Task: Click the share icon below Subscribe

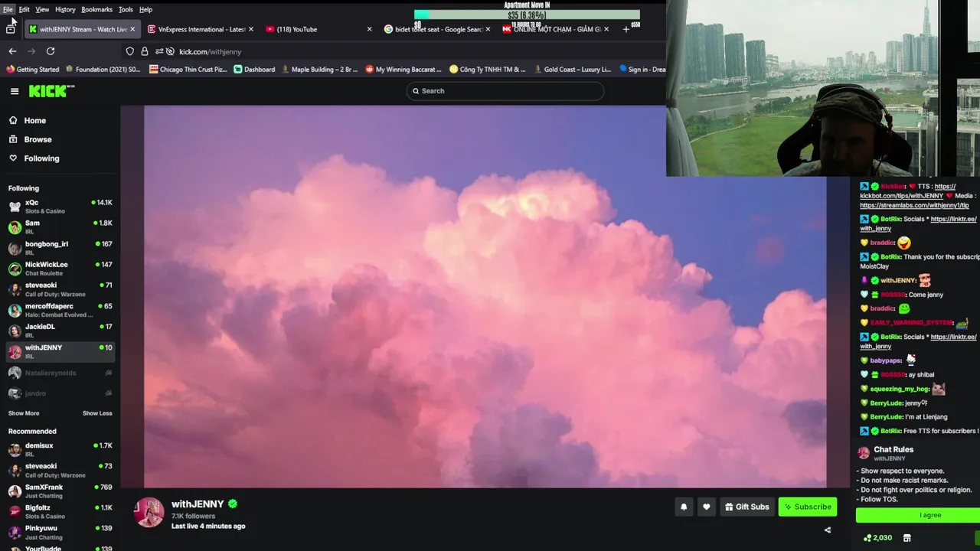Action: (x=827, y=530)
